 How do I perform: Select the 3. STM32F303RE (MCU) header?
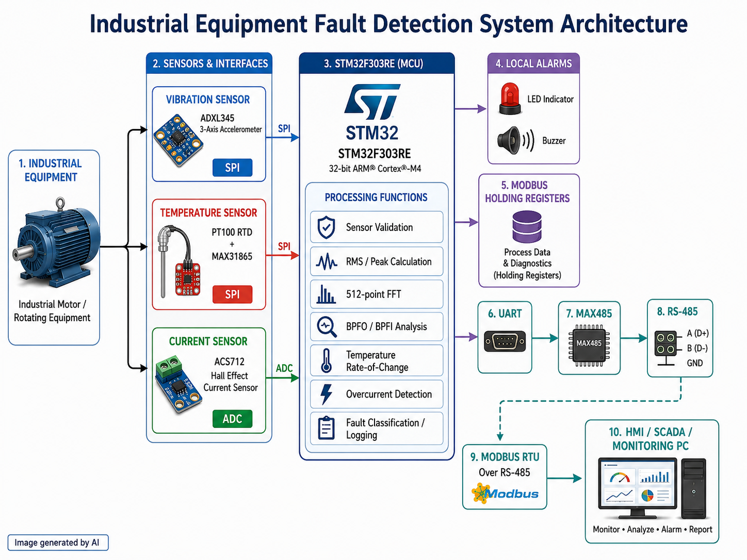(377, 63)
